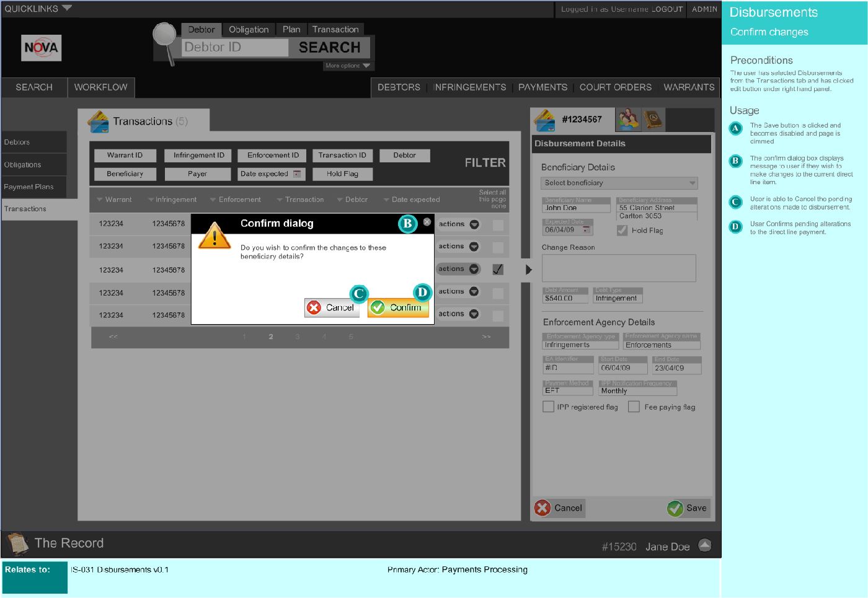This screenshot has height=598, width=868.
Task: Click Cancel in the Confirm dialog
Action: click(332, 307)
